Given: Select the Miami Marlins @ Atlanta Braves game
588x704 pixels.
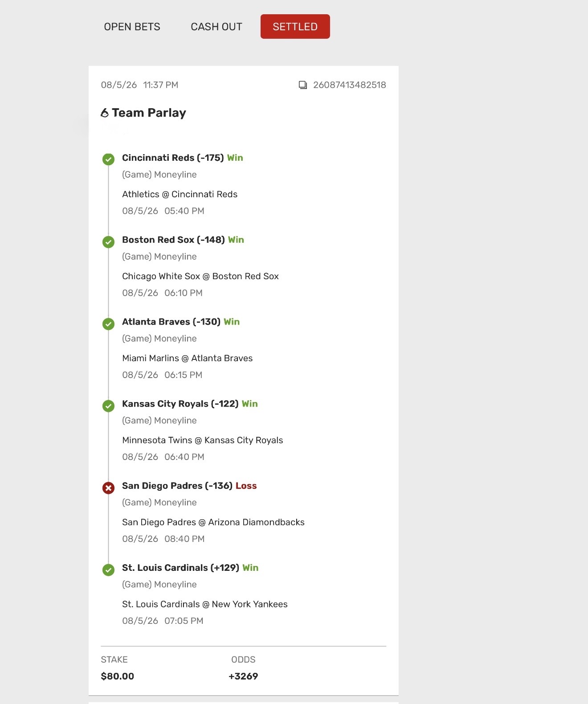Looking at the screenshot, I should coord(187,358).
